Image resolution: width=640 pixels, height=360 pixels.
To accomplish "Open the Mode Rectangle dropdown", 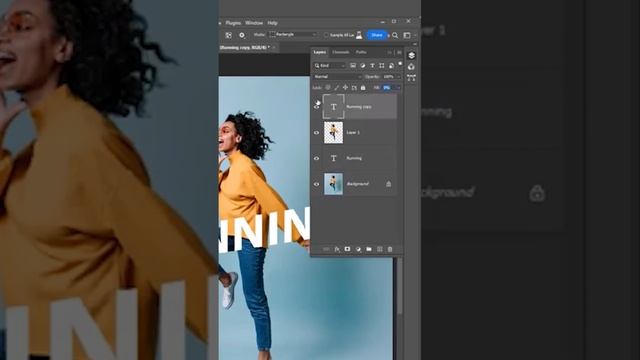I will point(293,35).
